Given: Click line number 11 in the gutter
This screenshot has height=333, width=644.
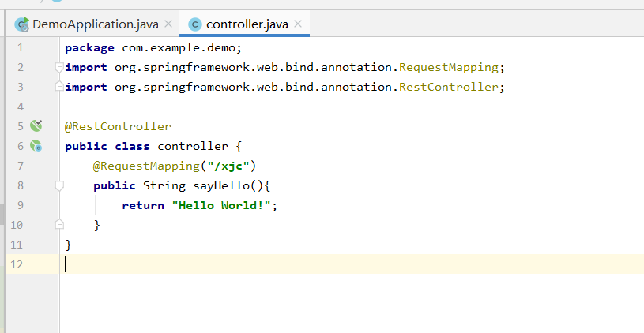Looking at the screenshot, I should [17, 245].
